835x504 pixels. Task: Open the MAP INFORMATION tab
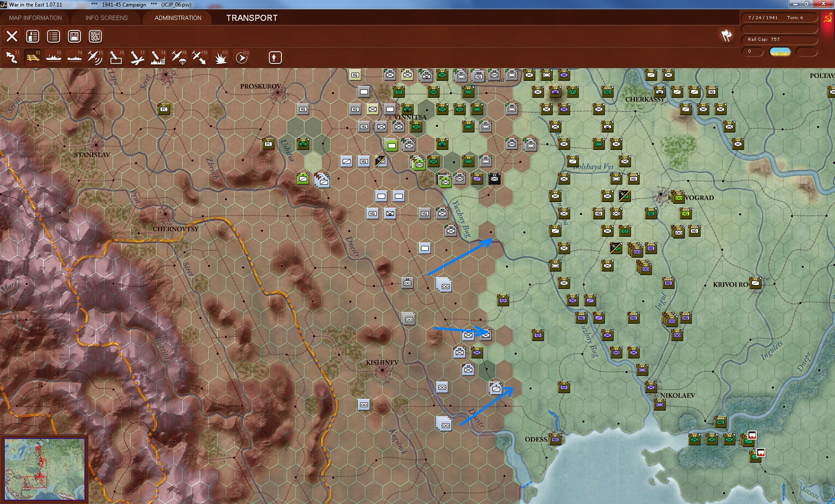pos(35,18)
